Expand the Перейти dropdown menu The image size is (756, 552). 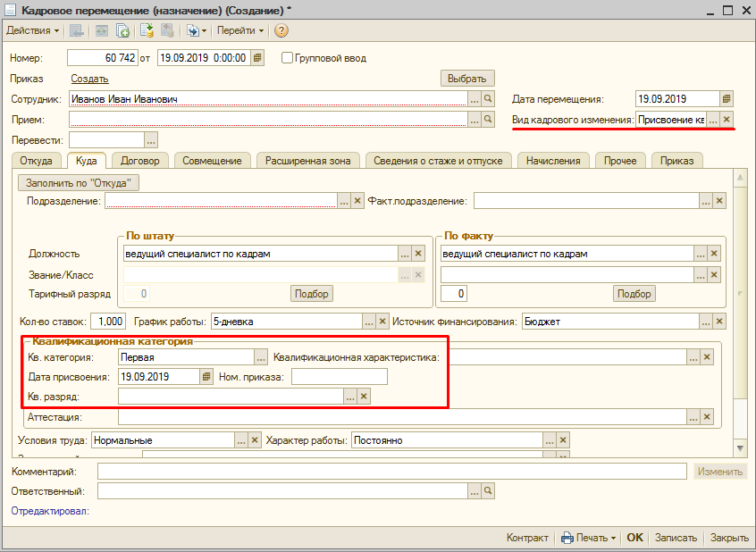tap(240, 30)
